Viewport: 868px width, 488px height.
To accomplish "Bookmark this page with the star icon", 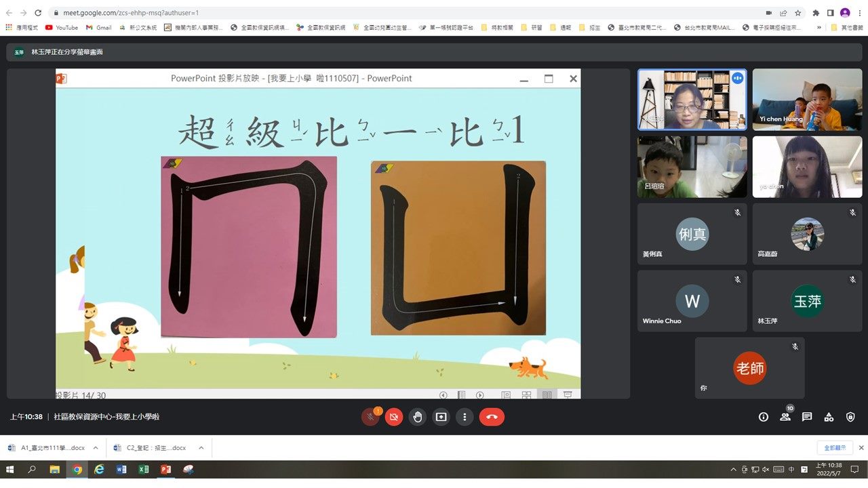I will click(798, 13).
